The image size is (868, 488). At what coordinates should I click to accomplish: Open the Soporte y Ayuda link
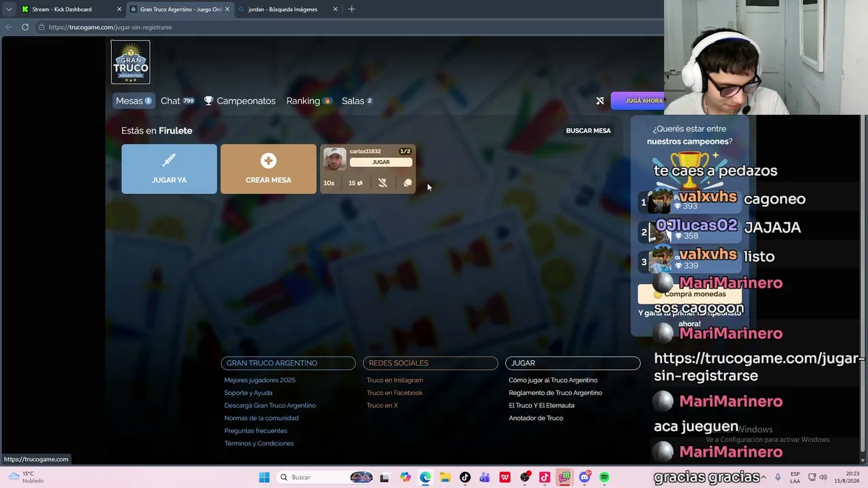[x=248, y=393]
